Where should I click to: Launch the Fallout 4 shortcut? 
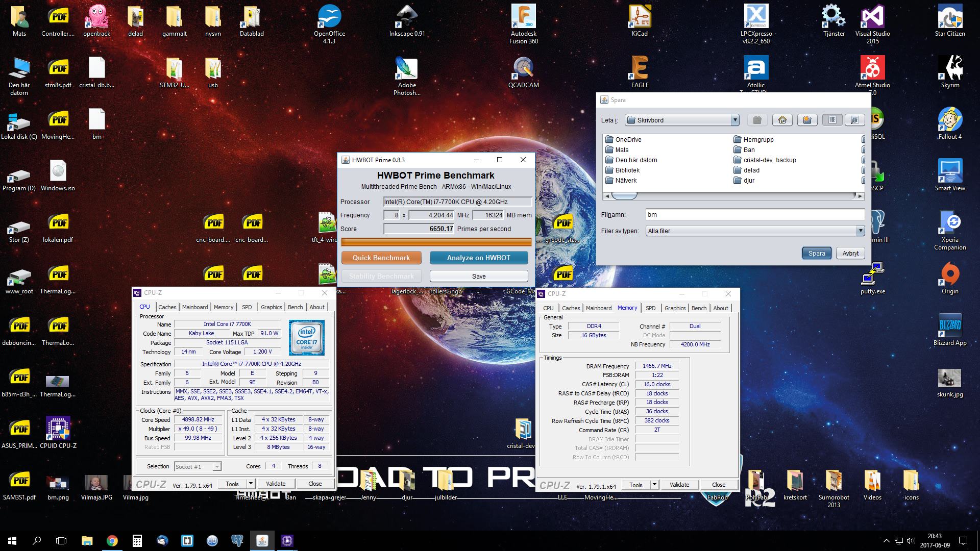[x=950, y=124]
